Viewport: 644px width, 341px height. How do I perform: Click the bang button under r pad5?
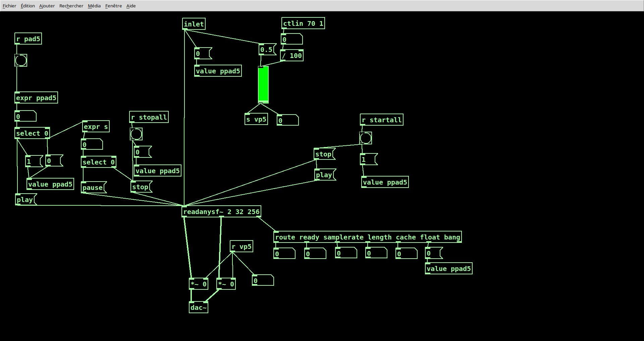(21, 60)
